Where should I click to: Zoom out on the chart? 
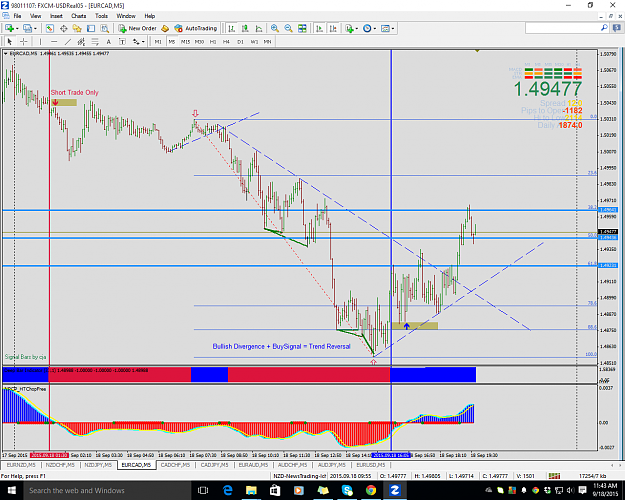coord(288,28)
